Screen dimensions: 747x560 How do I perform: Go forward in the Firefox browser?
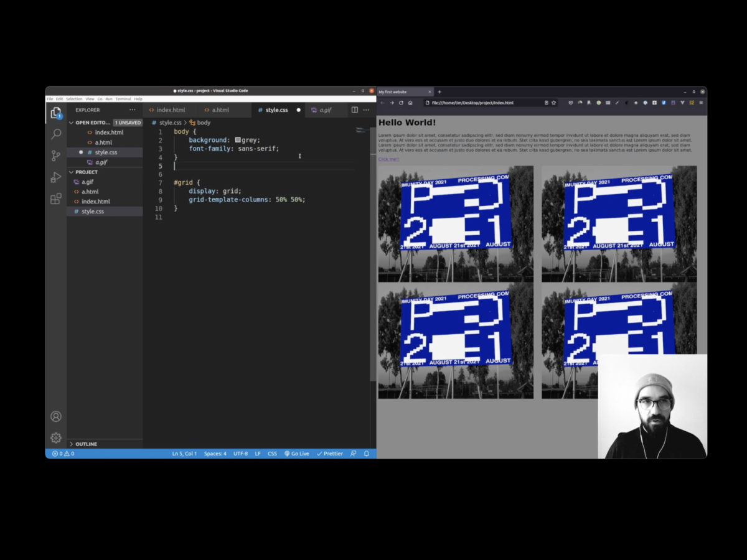[392, 103]
